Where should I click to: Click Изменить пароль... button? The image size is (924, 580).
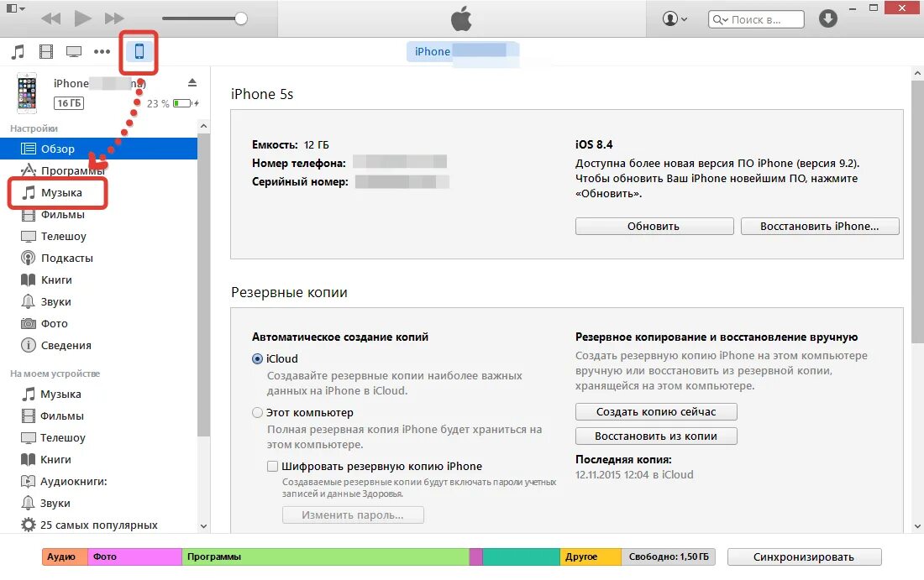click(x=353, y=515)
